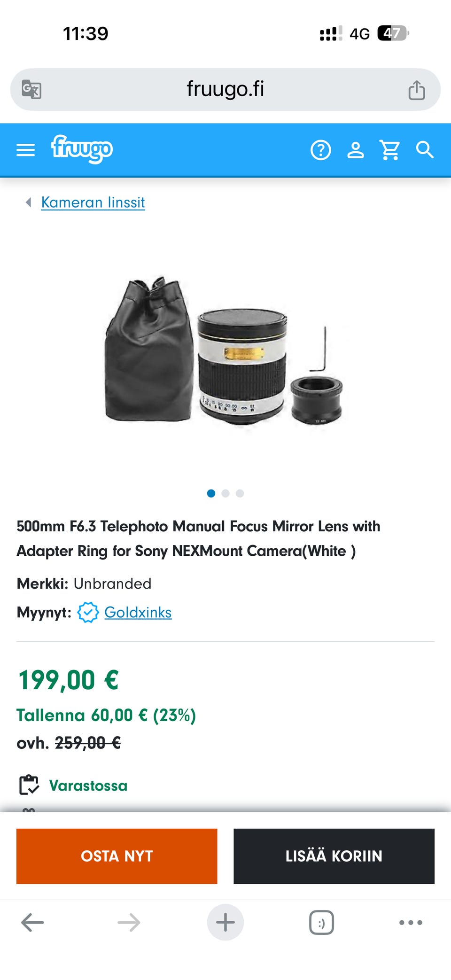This screenshot has width=451, height=980.
Task: View the shopping cart
Action: point(390,150)
